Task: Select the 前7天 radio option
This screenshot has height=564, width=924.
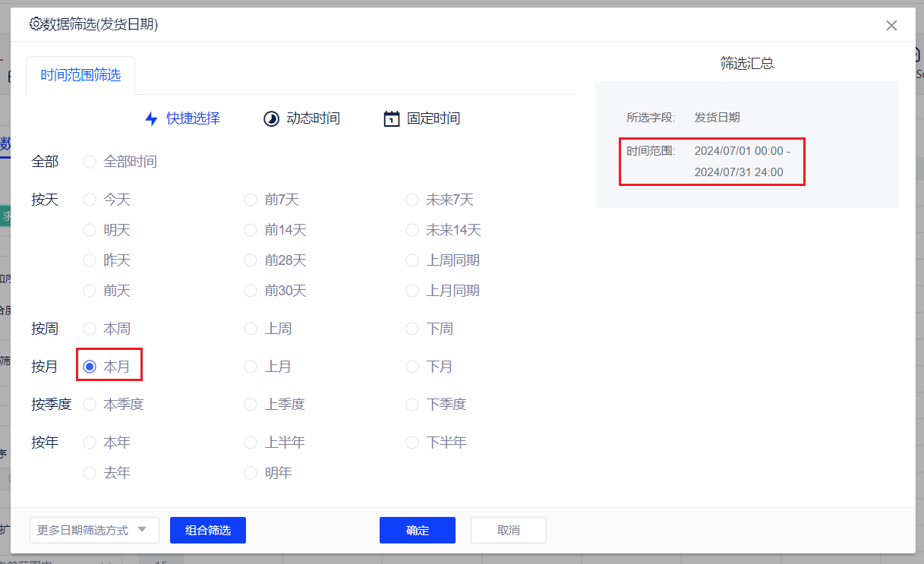Action: coord(251,200)
